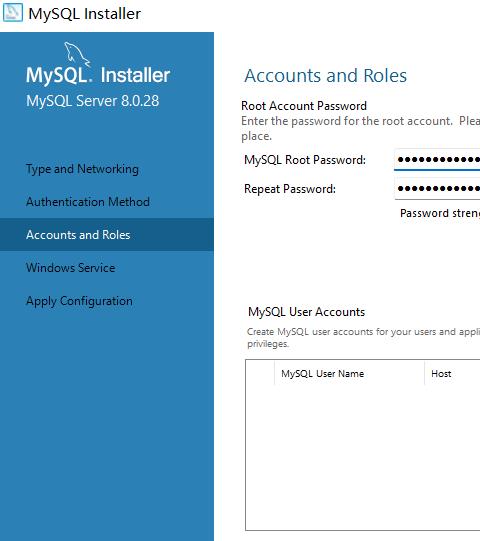Click the blank first column header of user table

260,374
